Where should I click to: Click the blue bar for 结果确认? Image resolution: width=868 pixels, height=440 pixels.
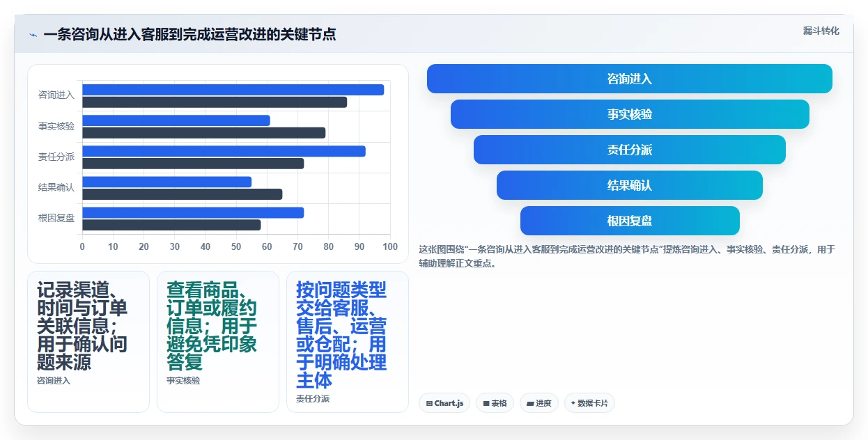[x=167, y=182]
